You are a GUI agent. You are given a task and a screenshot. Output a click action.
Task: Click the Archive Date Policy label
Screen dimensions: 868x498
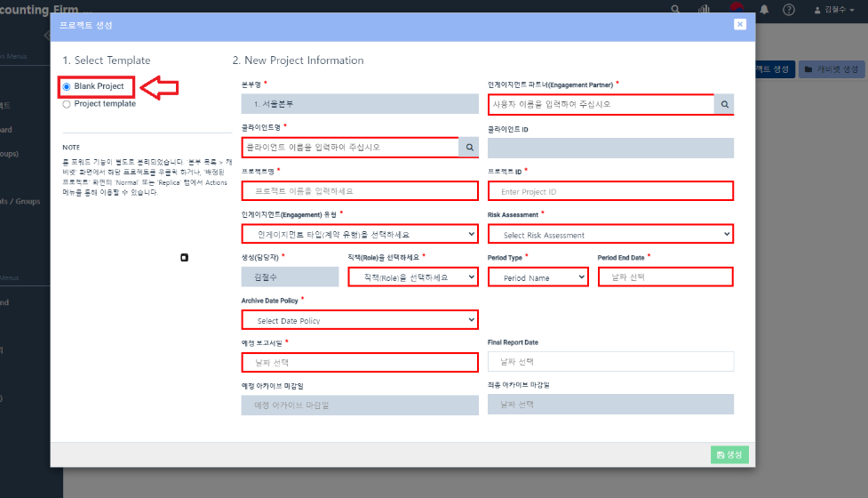tap(269, 301)
